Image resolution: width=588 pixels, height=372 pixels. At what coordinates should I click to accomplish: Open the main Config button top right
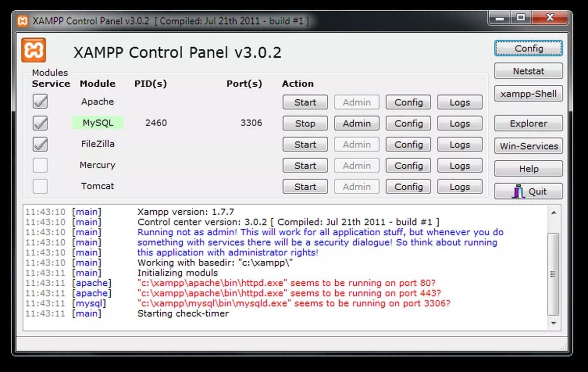pyautogui.click(x=529, y=49)
